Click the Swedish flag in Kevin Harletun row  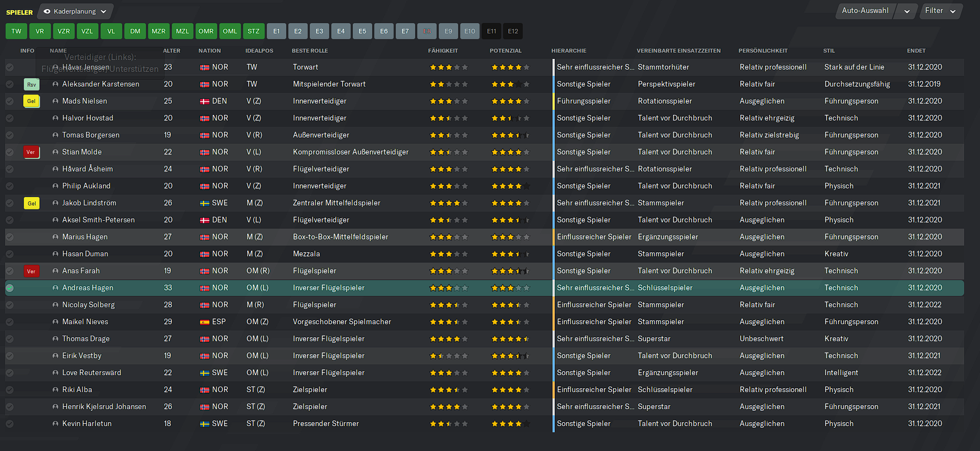tap(205, 424)
